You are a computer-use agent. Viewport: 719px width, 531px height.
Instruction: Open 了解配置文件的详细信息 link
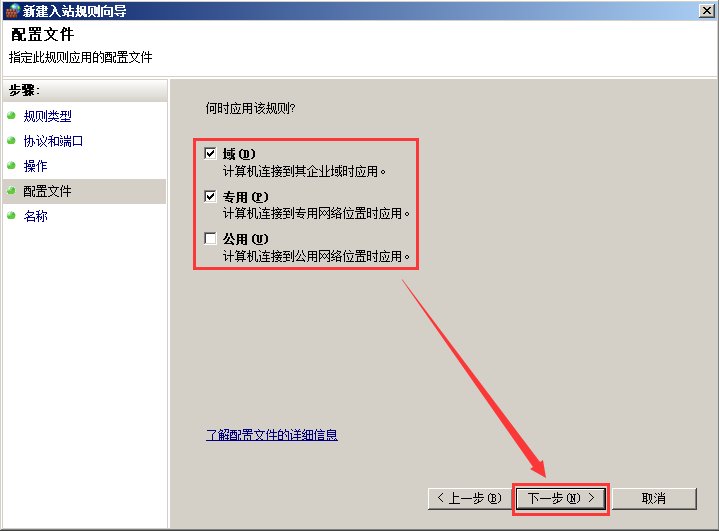272,435
